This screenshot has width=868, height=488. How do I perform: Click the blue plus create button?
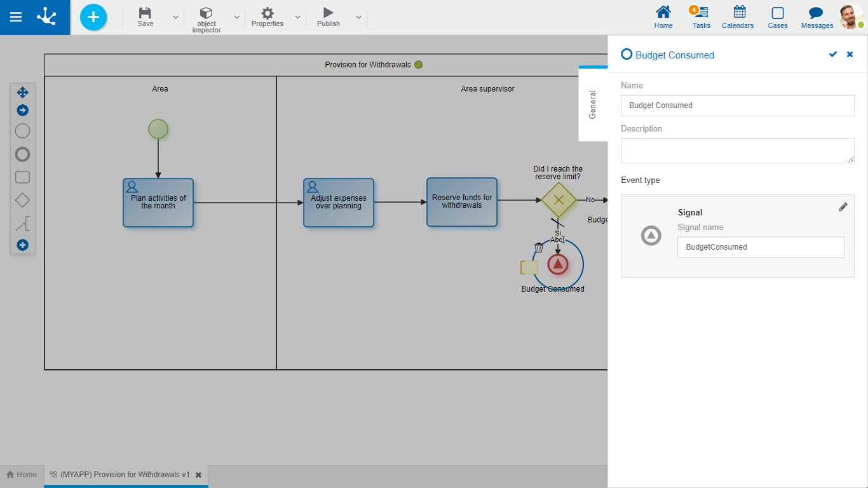tap(93, 17)
